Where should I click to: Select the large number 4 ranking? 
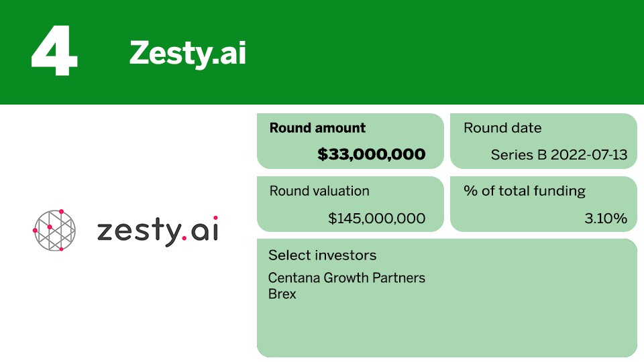coord(54,50)
